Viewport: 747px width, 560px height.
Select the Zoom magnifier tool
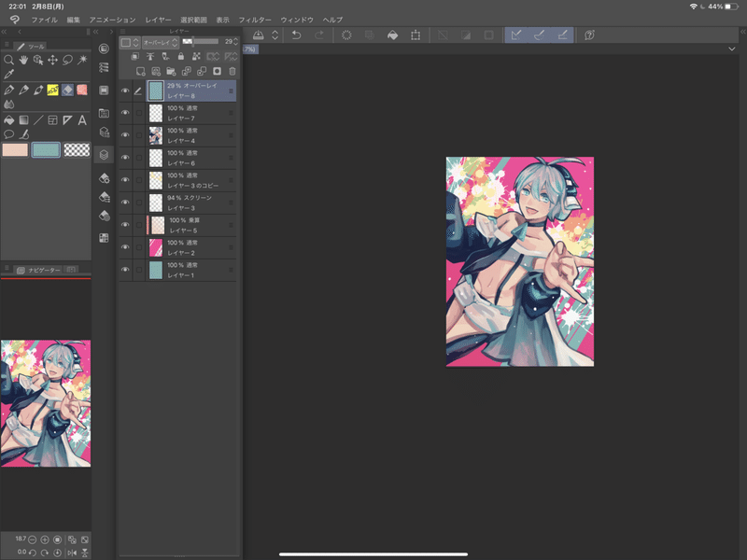[8, 60]
